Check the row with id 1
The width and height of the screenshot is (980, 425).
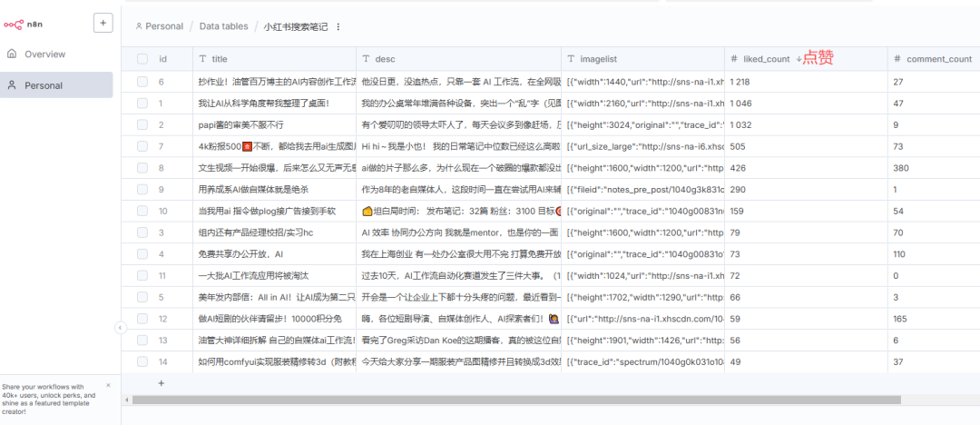tap(142, 104)
